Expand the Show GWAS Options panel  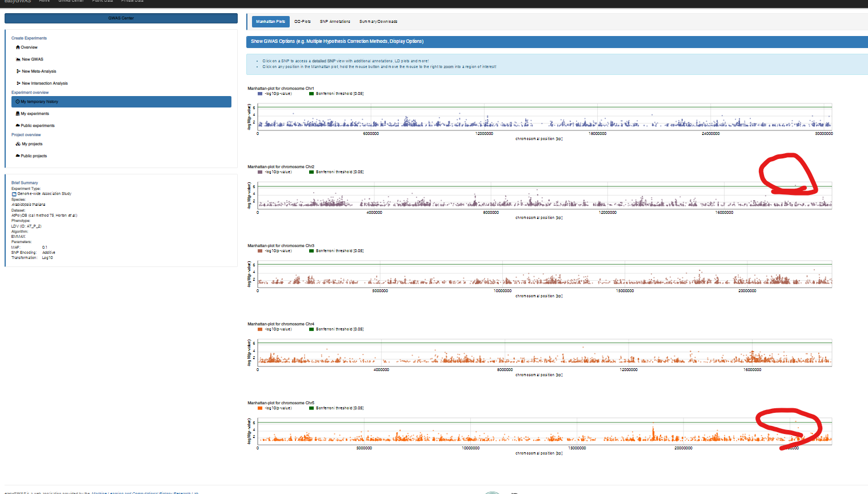pyautogui.click(x=337, y=41)
